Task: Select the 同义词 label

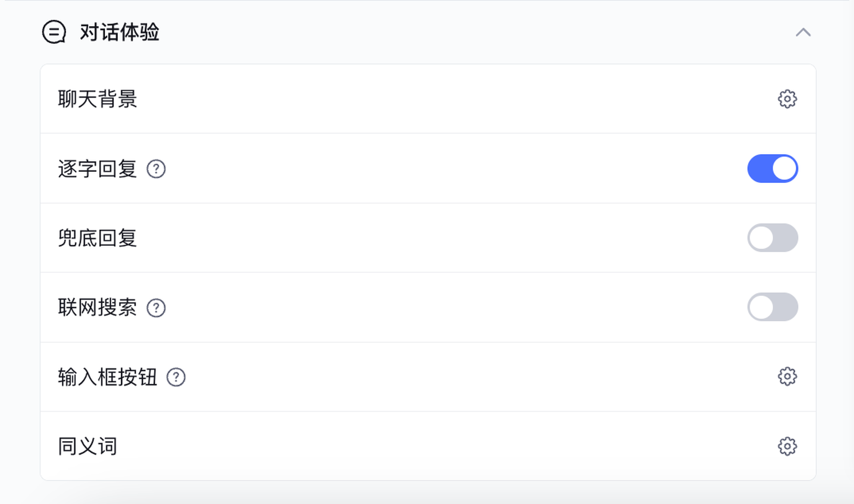Action: tap(88, 446)
